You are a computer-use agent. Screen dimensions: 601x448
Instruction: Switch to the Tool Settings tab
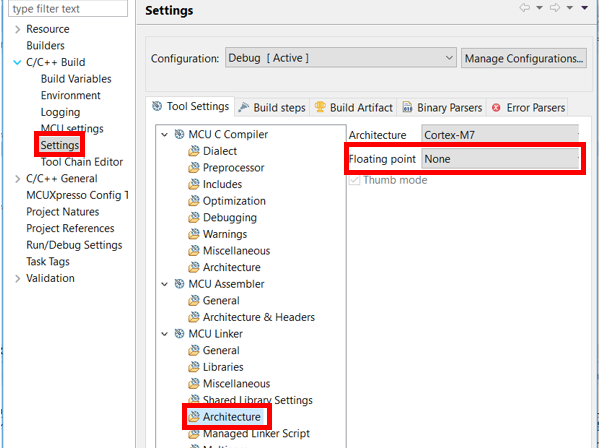[190, 106]
